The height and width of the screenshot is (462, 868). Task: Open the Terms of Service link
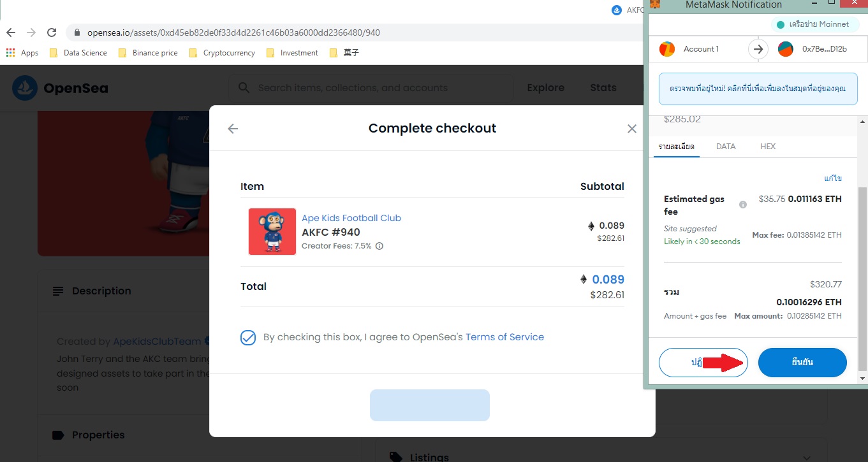[x=504, y=337]
